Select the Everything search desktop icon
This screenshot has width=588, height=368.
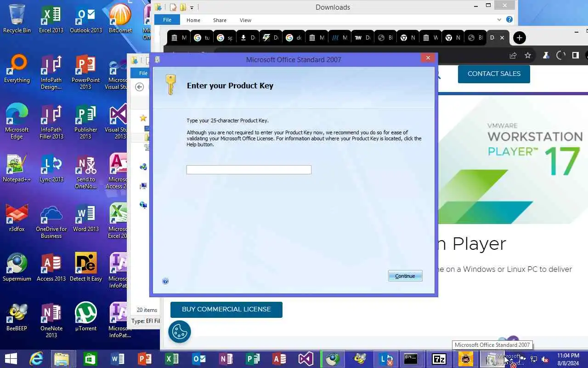click(x=17, y=68)
